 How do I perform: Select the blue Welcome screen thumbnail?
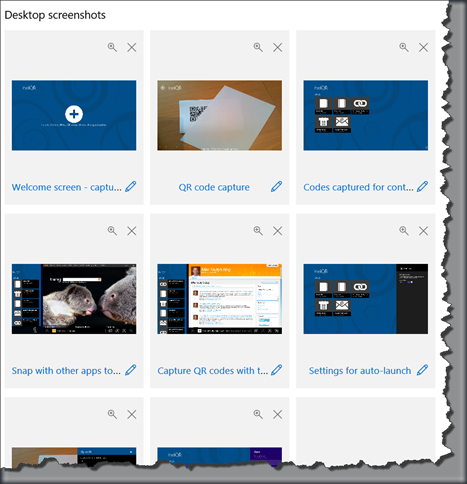point(74,115)
